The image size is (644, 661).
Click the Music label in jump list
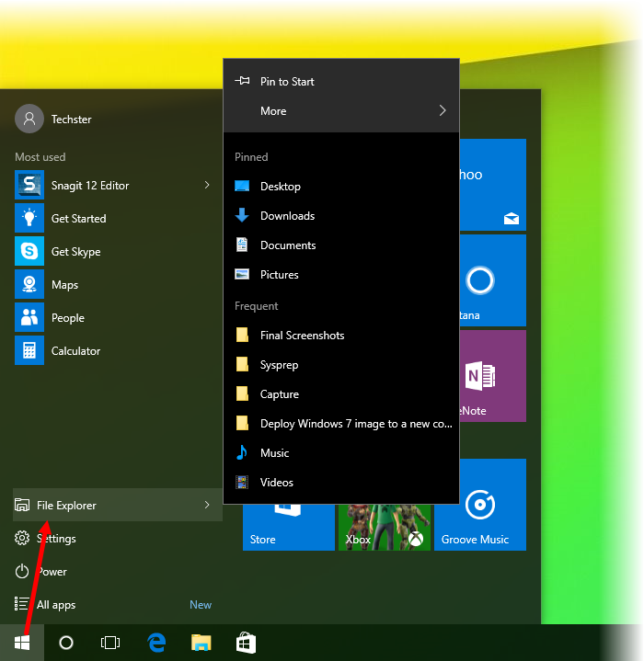(274, 452)
